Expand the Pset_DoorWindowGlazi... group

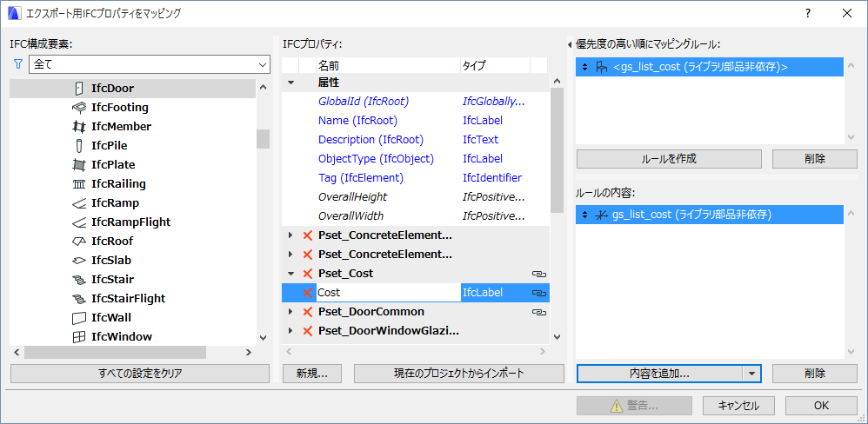point(290,332)
